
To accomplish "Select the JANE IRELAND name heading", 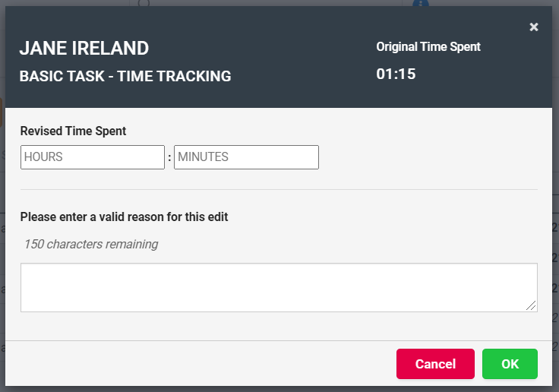I will coord(84,48).
